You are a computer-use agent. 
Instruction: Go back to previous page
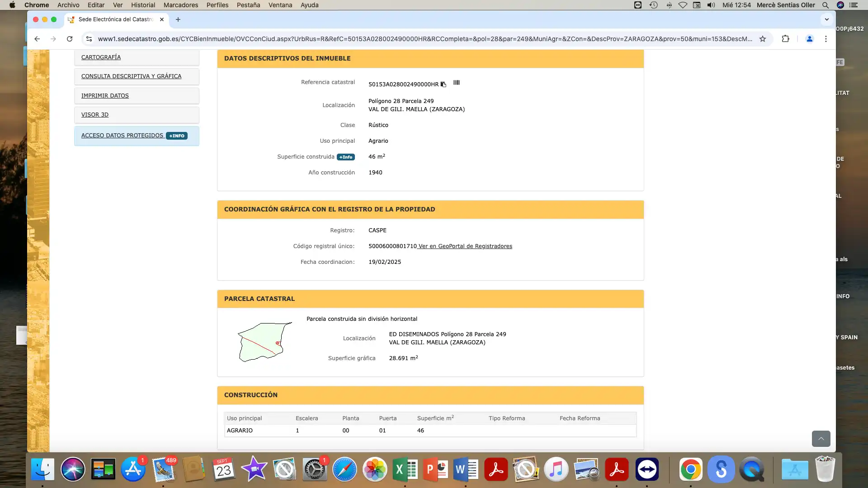37,39
